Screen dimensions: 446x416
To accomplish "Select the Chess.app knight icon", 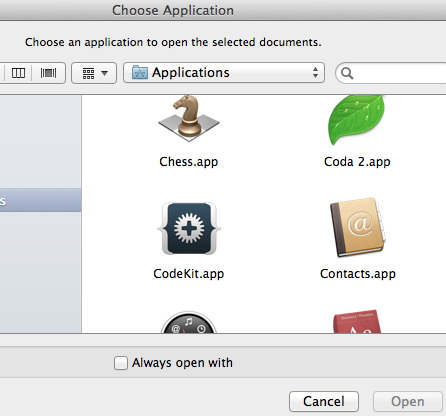I will click(x=189, y=118).
